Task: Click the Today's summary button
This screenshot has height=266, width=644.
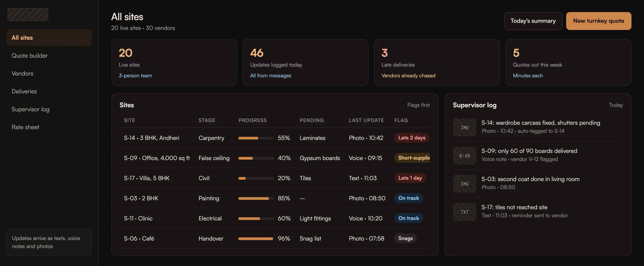Action: [533, 21]
